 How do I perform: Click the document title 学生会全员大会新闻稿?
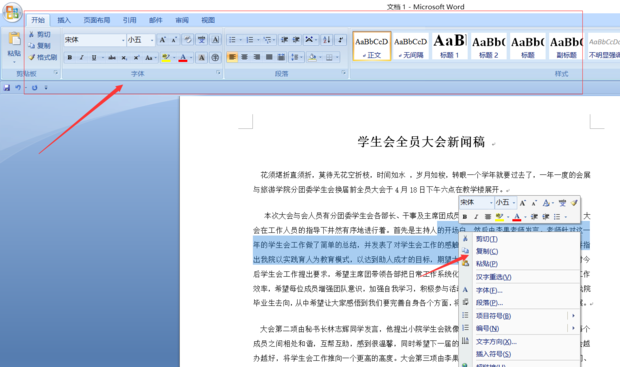(422, 142)
